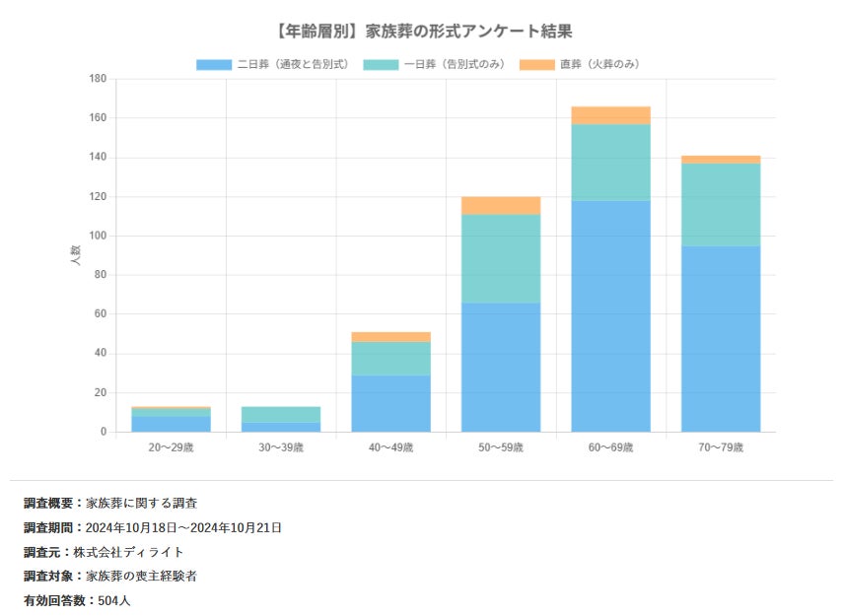Click the orange segment of the 60〜69歳 bar
This screenshot has width=844, height=616.
point(611,115)
